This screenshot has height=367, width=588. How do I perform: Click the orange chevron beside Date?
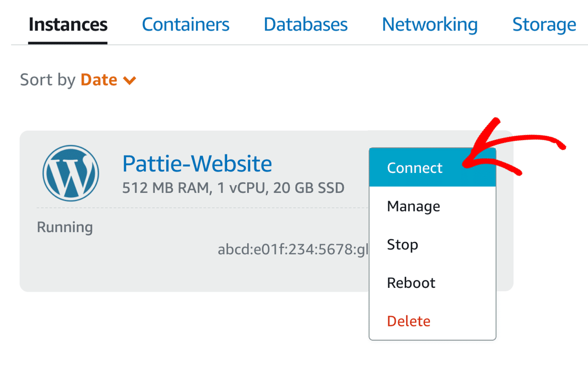(x=130, y=81)
